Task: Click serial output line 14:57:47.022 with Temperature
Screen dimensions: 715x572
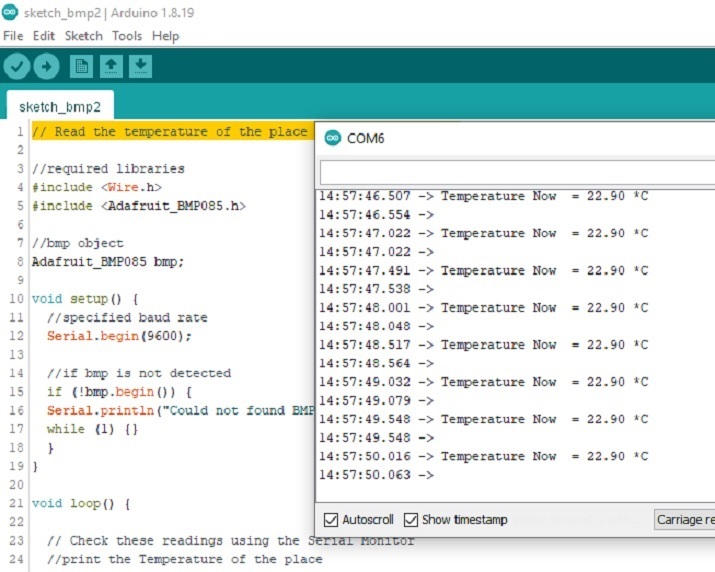Action: click(x=483, y=233)
